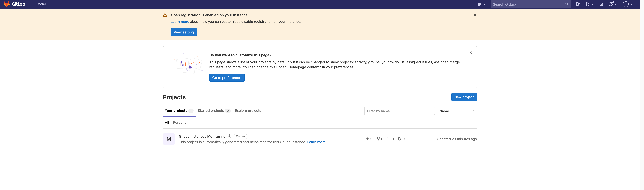This screenshot has height=190, width=644.
Task: Open the Explore projects tab
Action: pos(248,111)
